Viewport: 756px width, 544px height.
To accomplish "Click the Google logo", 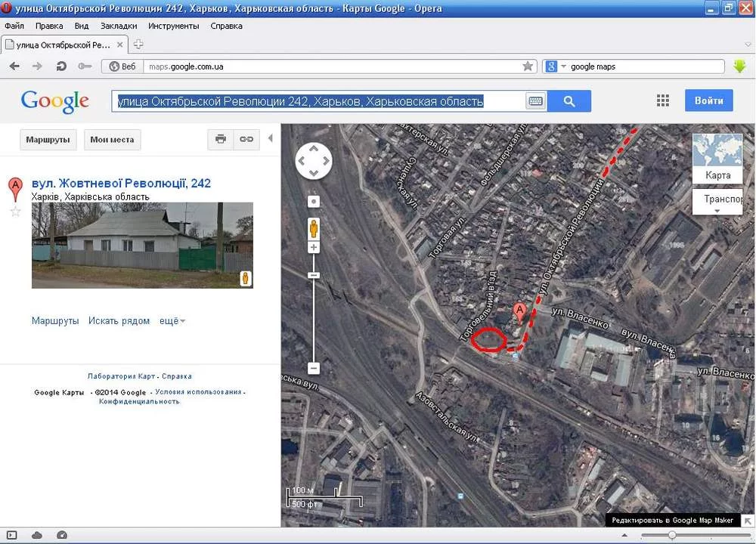I will coord(55,101).
